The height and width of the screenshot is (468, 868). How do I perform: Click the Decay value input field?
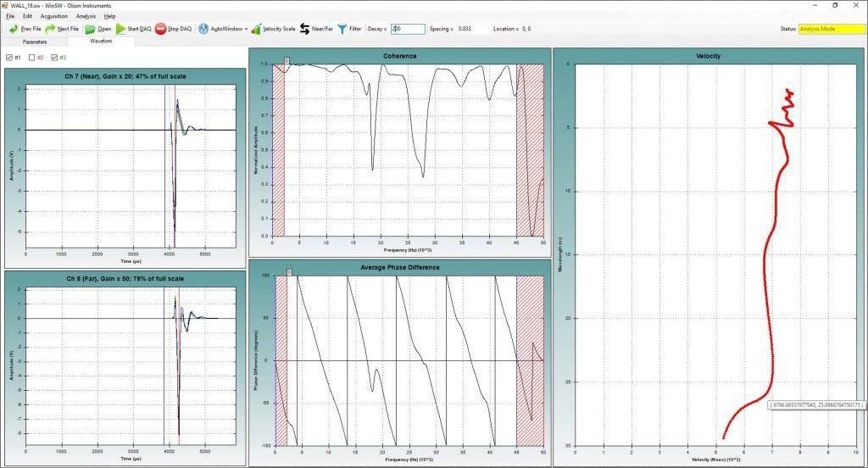point(406,29)
